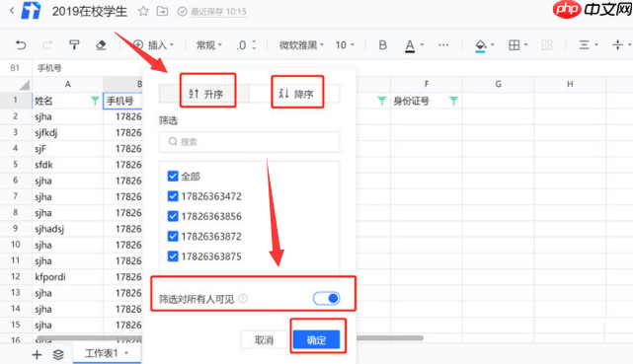This screenshot has width=633, height=364.
Task: Uncheck the 17826363872 checkbox
Action: click(x=173, y=236)
